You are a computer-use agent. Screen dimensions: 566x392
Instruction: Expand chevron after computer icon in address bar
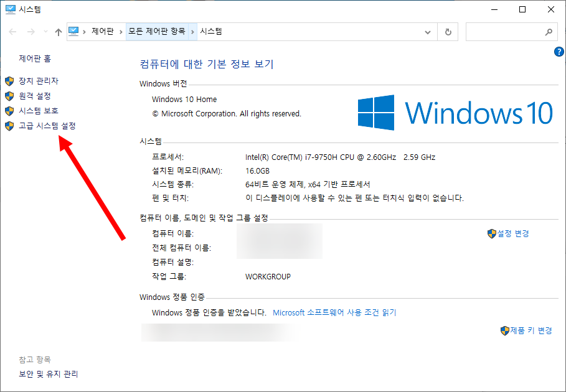pos(84,32)
